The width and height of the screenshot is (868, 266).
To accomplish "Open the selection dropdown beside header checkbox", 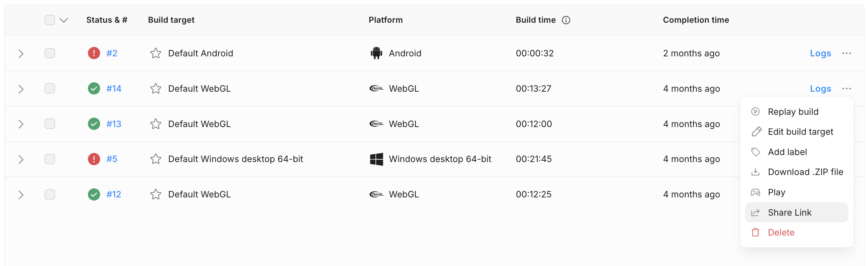I will (x=63, y=20).
